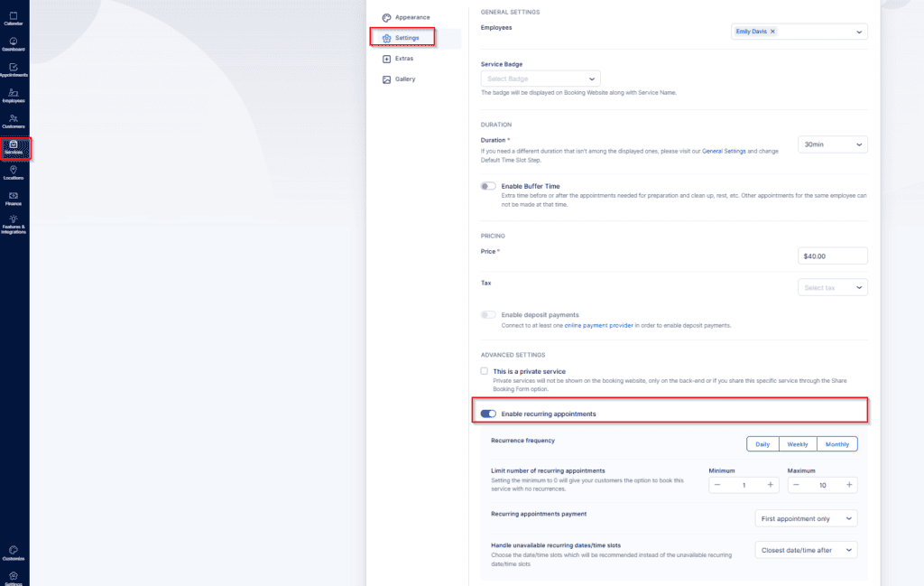Image resolution: width=924 pixels, height=586 pixels.
Task: Open the Select tax dropdown
Action: (x=832, y=288)
